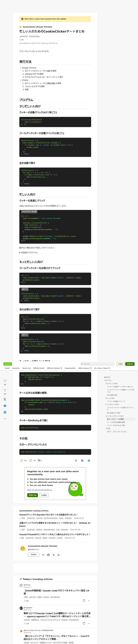Open the Trend tab

click(7, 368)
